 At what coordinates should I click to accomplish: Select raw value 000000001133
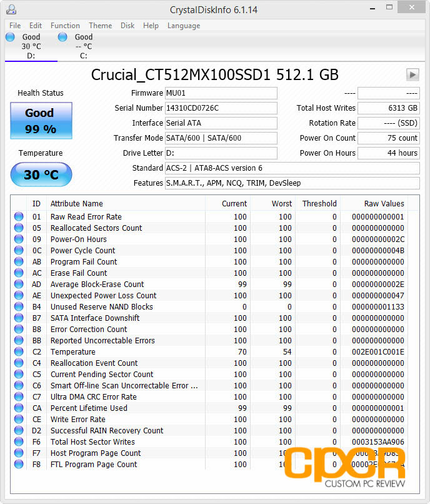(378, 306)
